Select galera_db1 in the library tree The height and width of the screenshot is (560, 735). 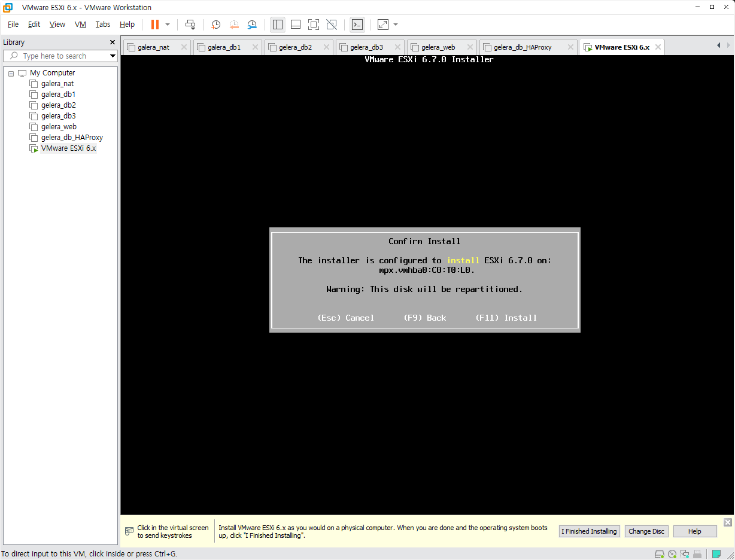tap(58, 95)
